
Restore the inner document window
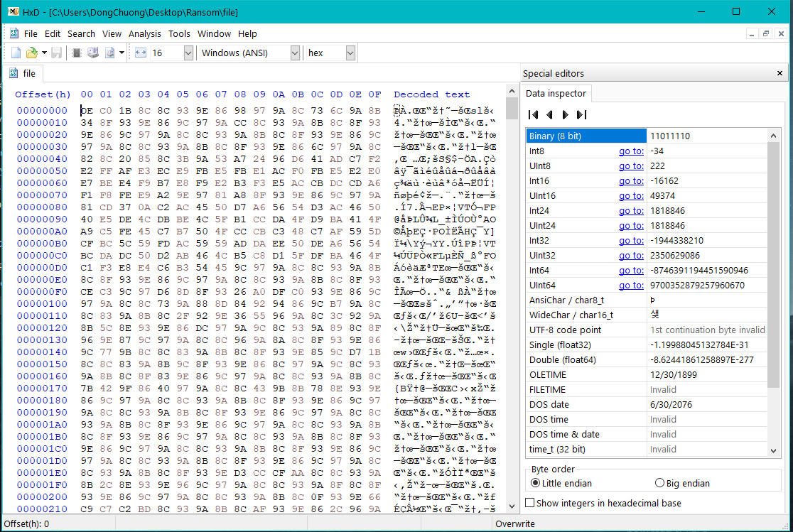click(766, 34)
